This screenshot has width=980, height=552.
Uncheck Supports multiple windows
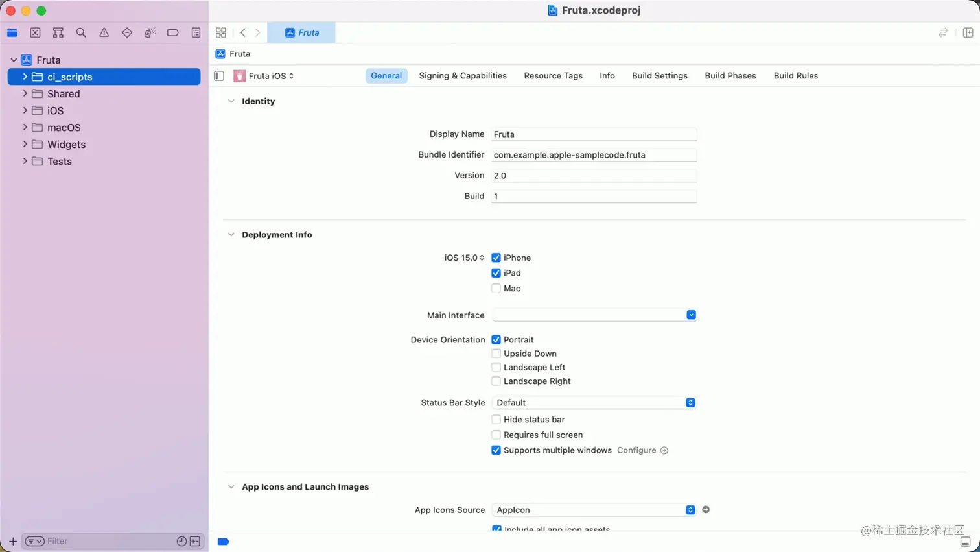(496, 450)
